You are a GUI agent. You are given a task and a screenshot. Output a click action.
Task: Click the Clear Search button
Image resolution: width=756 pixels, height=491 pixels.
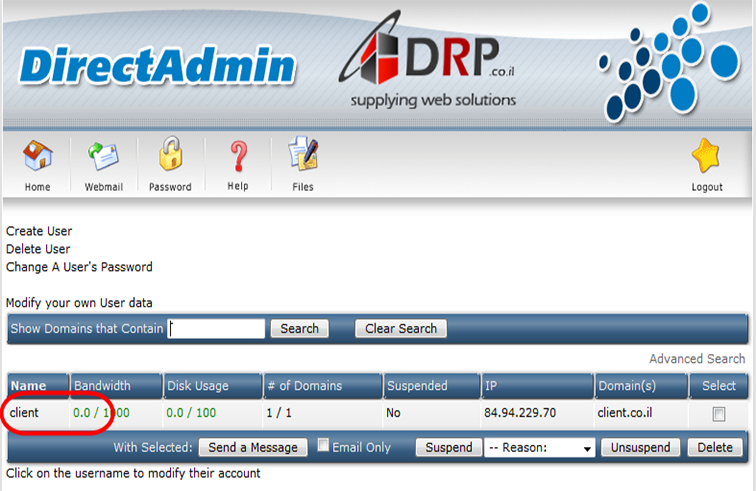click(401, 328)
